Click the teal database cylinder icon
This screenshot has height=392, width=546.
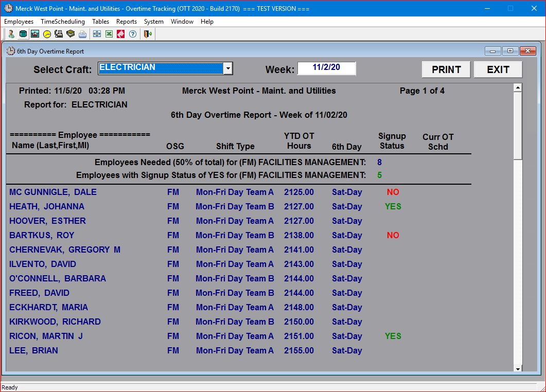pyautogui.click(x=23, y=34)
